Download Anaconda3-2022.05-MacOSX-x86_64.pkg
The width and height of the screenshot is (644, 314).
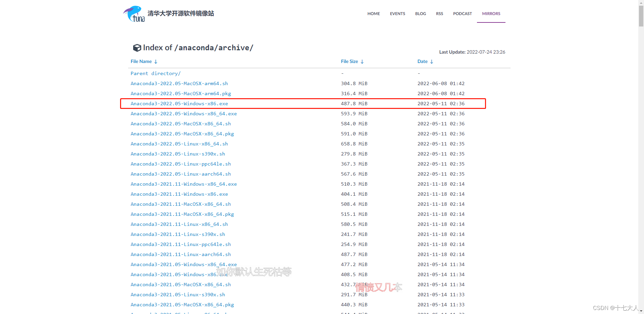[x=182, y=134]
